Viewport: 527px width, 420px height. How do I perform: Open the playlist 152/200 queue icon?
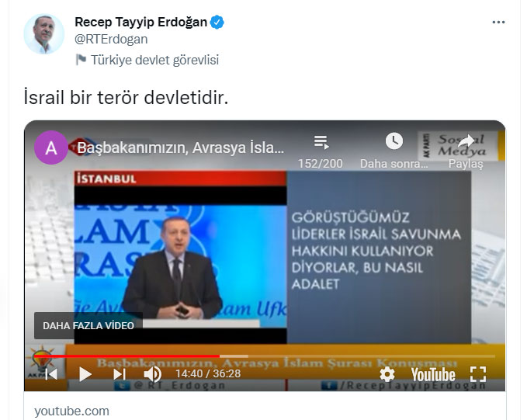321,142
